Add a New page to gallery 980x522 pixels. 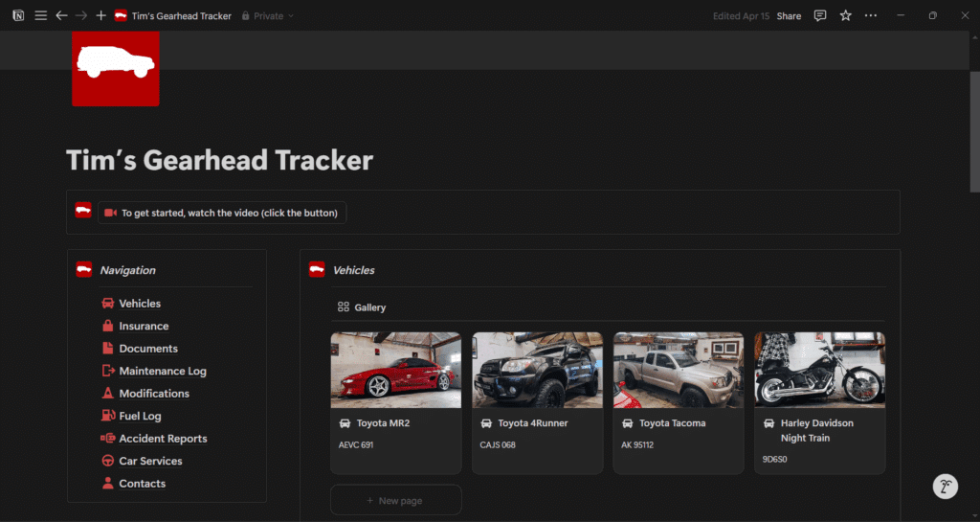coord(395,500)
